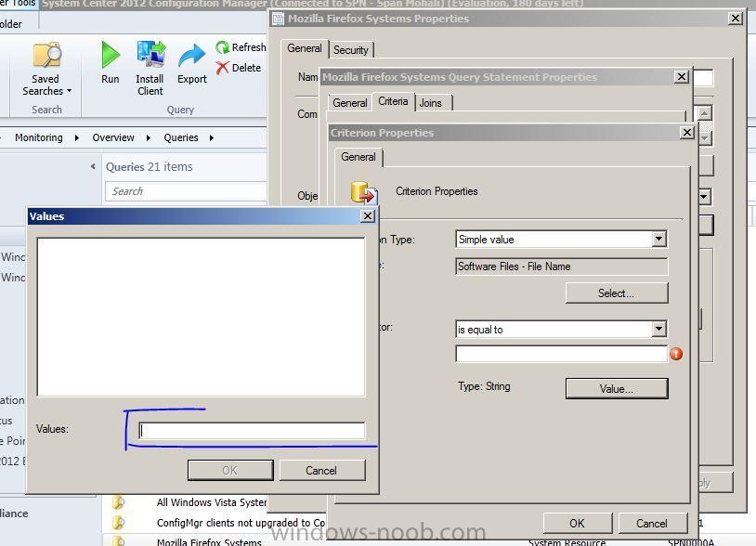The image size is (756, 546).
Task: Focus the criterion value text box
Action: click(561, 354)
